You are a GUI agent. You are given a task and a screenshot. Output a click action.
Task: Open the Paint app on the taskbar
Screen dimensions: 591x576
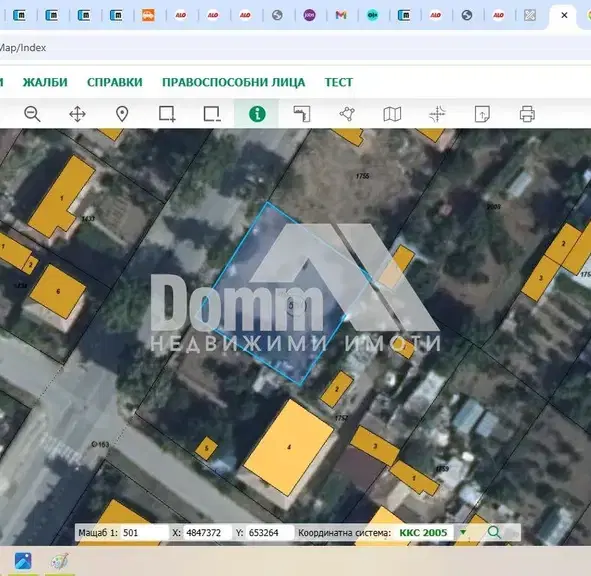60,561
